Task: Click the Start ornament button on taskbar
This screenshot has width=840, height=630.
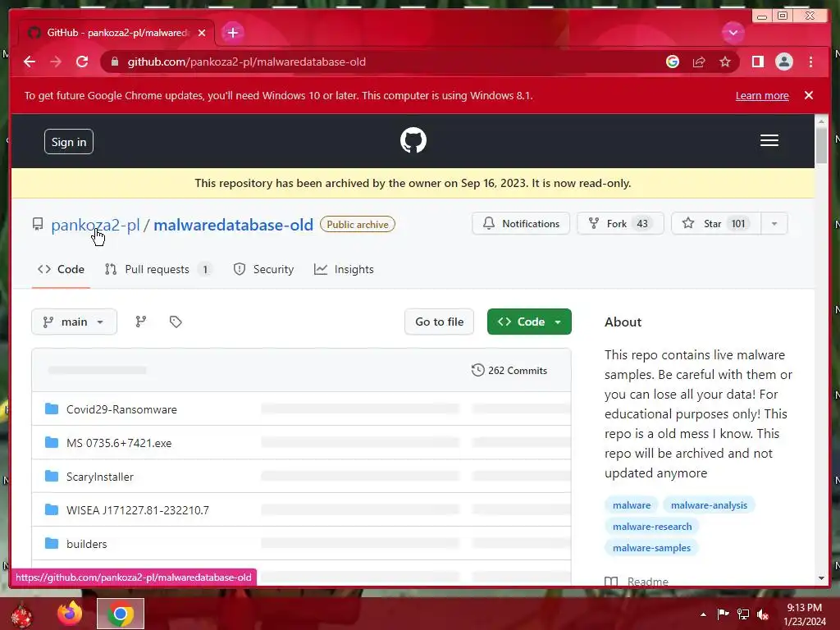Action: click(x=22, y=614)
